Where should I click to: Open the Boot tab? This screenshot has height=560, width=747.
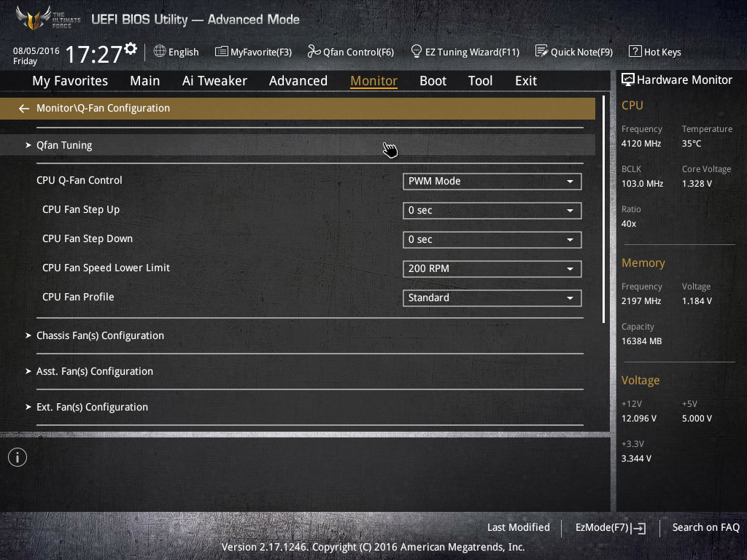pos(433,81)
